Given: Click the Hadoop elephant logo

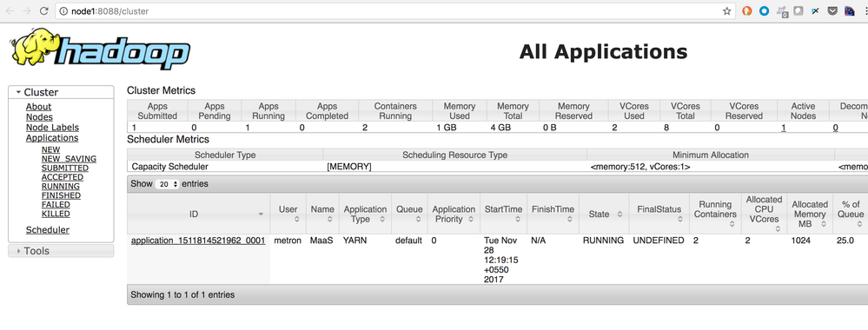Looking at the screenshot, I should click(x=100, y=49).
